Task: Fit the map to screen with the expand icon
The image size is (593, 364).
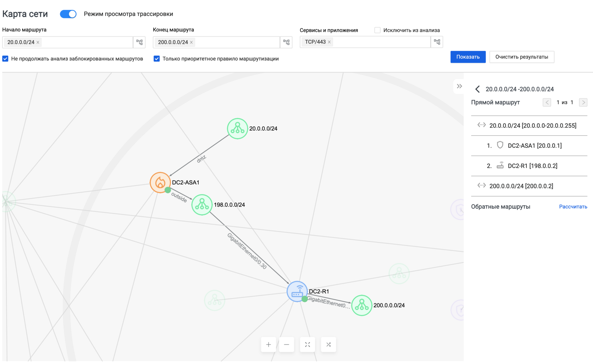Action: coord(307,345)
